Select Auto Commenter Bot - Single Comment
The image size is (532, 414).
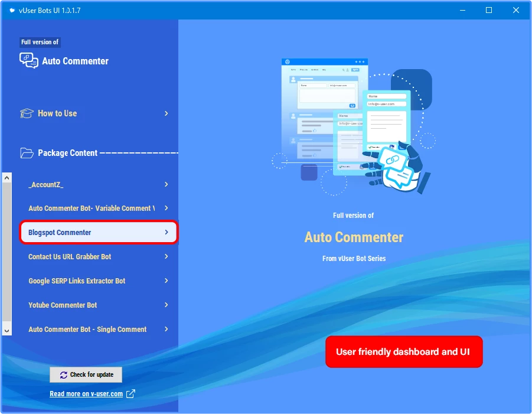[99, 329]
